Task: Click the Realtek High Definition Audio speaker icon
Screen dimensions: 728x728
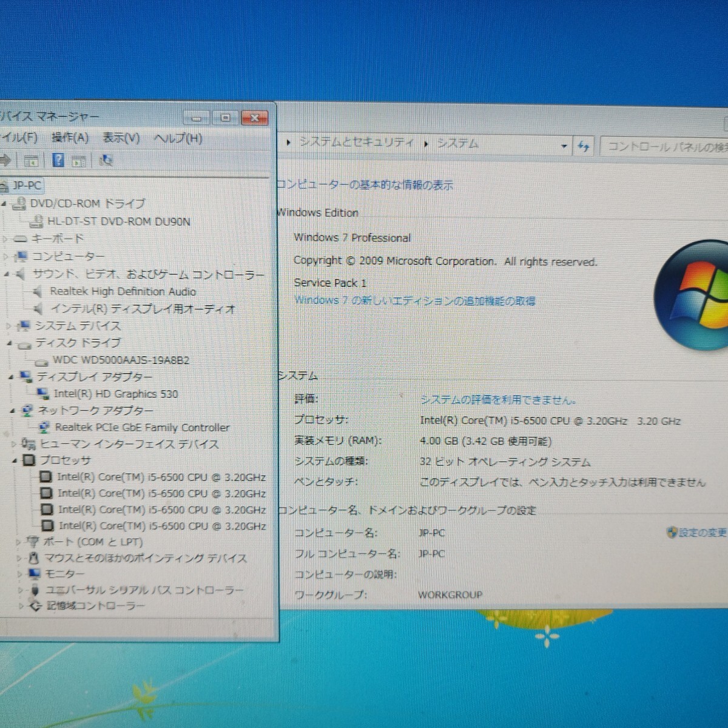Action: pyautogui.click(x=39, y=292)
